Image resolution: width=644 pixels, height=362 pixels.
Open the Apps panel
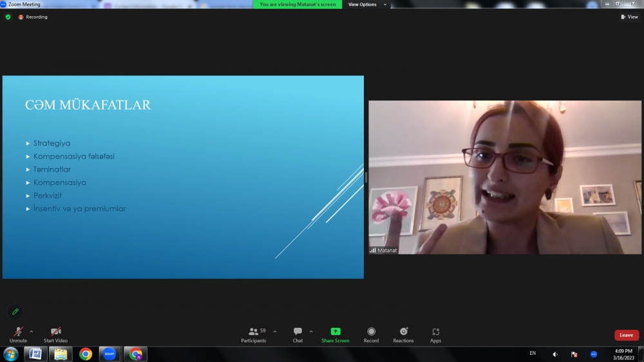click(x=435, y=333)
